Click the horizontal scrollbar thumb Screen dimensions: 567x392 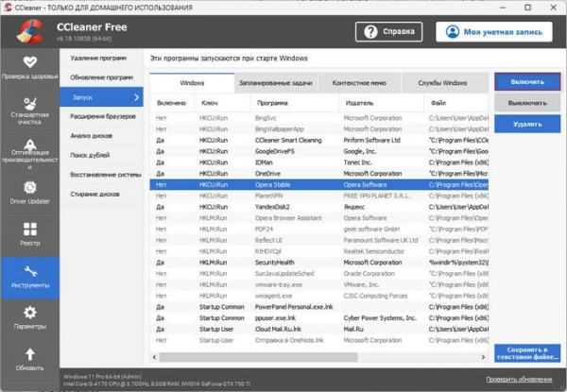coord(258,357)
